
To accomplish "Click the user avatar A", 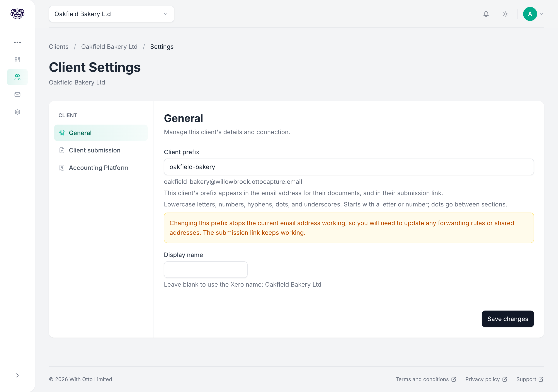I will pos(530,14).
